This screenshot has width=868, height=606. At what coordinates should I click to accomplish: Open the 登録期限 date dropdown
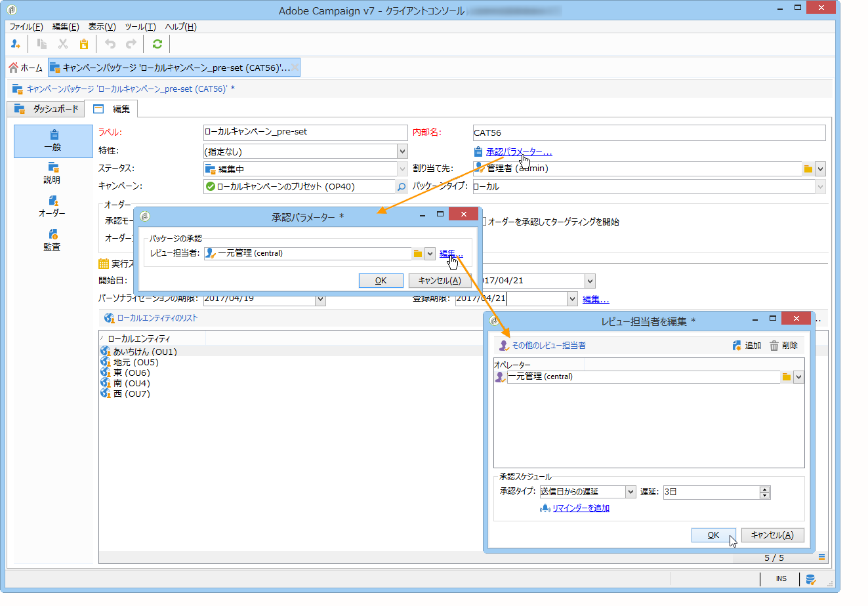[572, 299]
